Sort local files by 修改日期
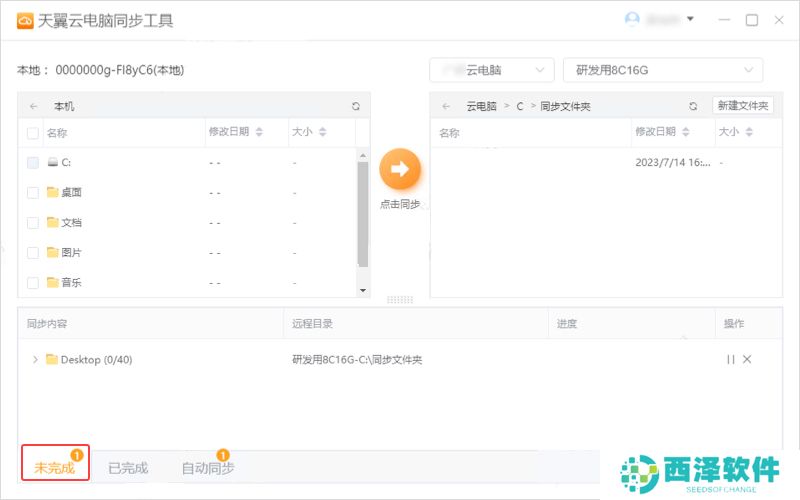The height and width of the screenshot is (500, 800). point(259,132)
